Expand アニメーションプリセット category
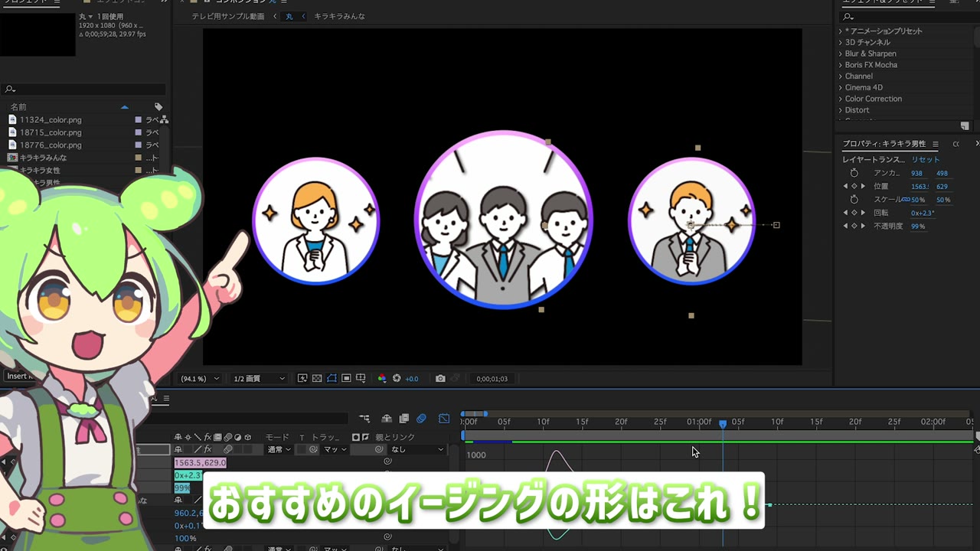The image size is (980, 551). pos(841,31)
